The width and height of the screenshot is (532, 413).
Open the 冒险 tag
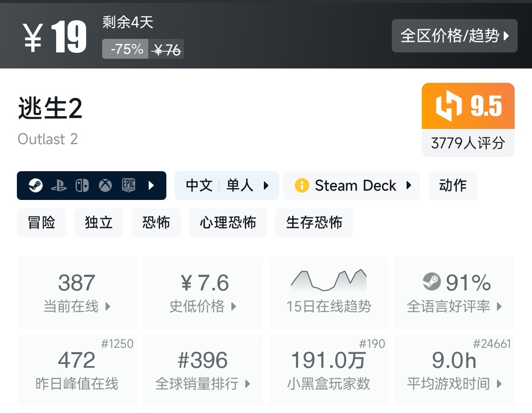(x=41, y=223)
